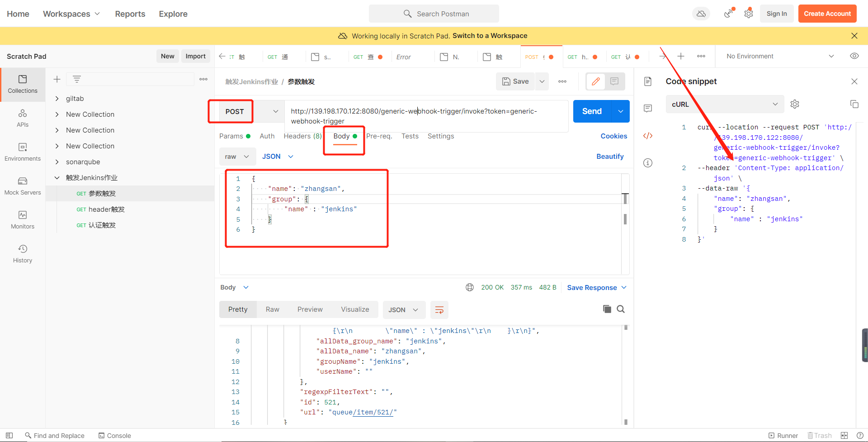The height and width of the screenshot is (442, 868).
Task: Open the Environments sidebar panel
Action: pyautogui.click(x=22, y=152)
